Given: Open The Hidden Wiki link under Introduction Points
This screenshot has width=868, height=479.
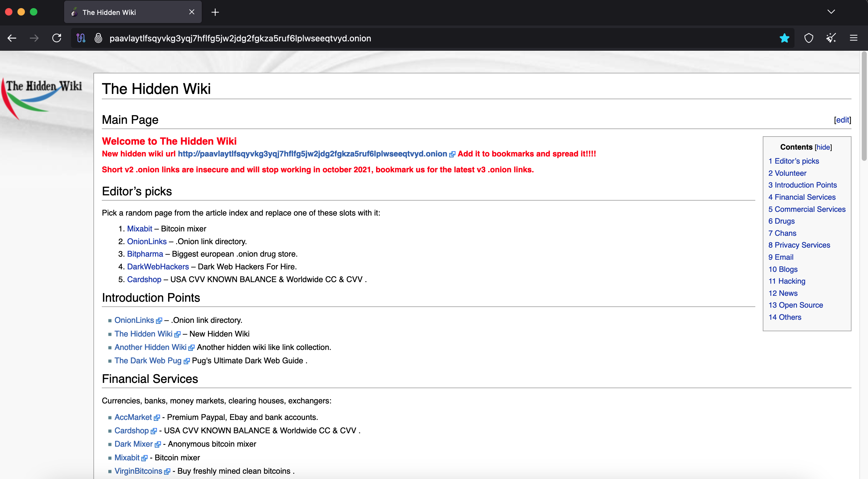Looking at the screenshot, I should point(143,333).
